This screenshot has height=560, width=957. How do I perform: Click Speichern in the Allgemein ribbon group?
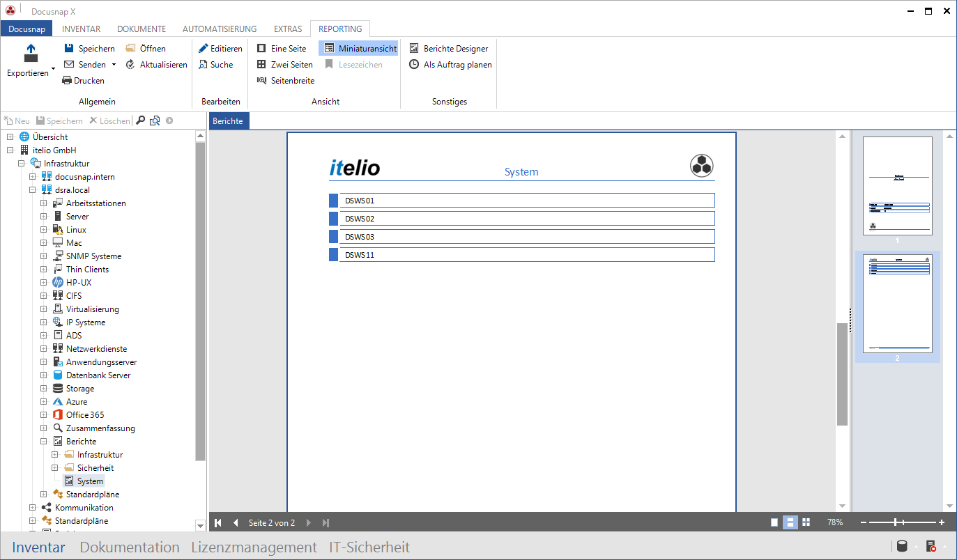click(89, 49)
